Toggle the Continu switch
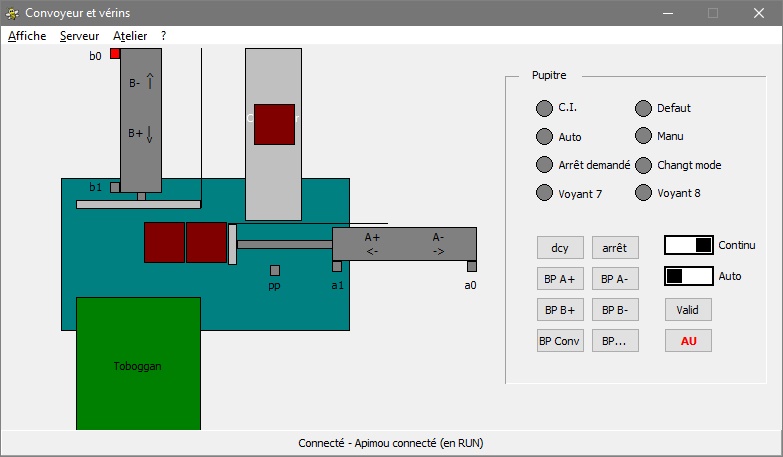 point(689,245)
